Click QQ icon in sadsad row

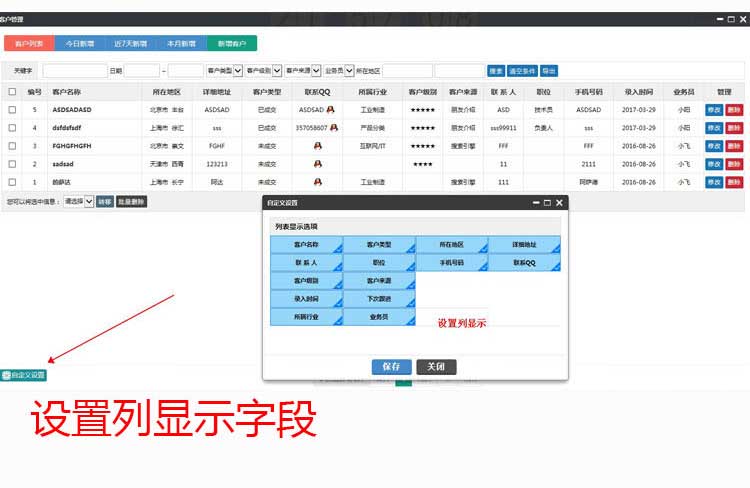tap(318, 164)
